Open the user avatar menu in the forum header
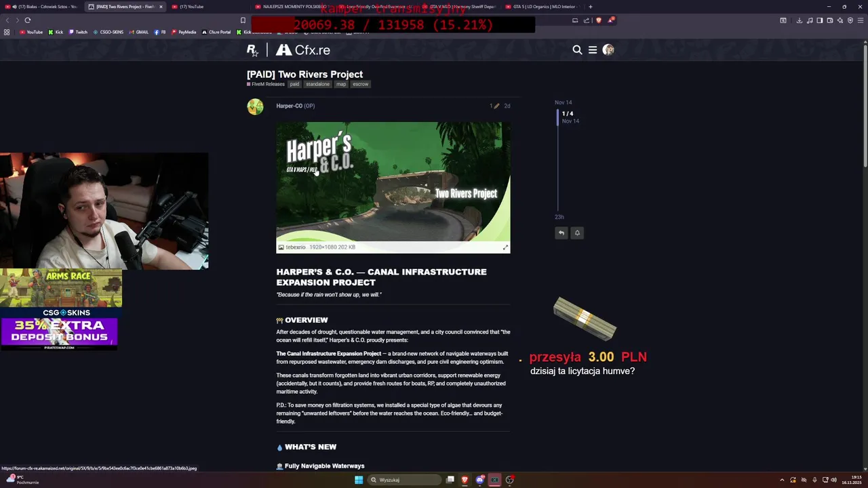 (x=608, y=49)
